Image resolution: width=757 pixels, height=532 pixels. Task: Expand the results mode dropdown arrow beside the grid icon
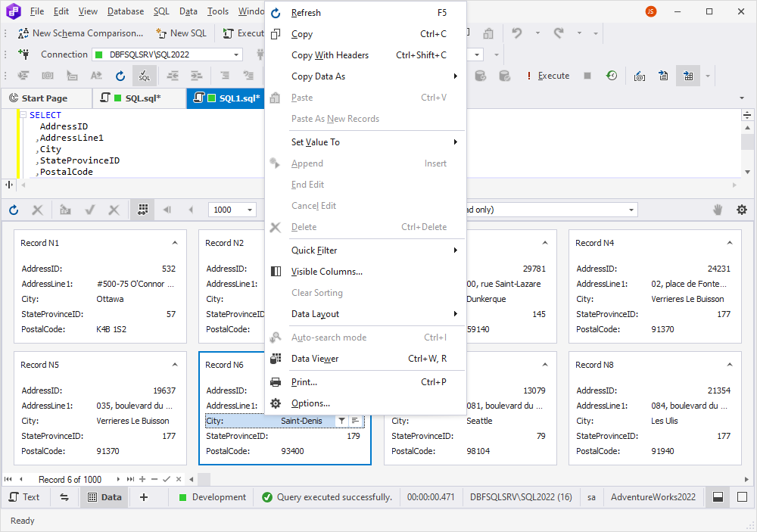[708, 76]
